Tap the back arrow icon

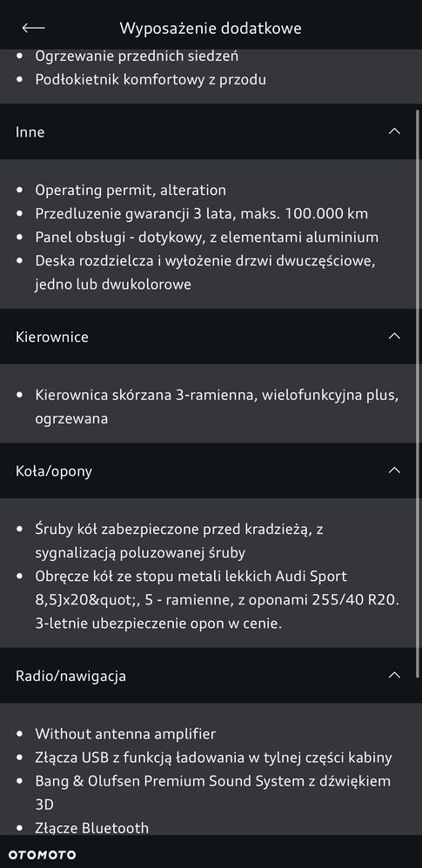click(33, 28)
